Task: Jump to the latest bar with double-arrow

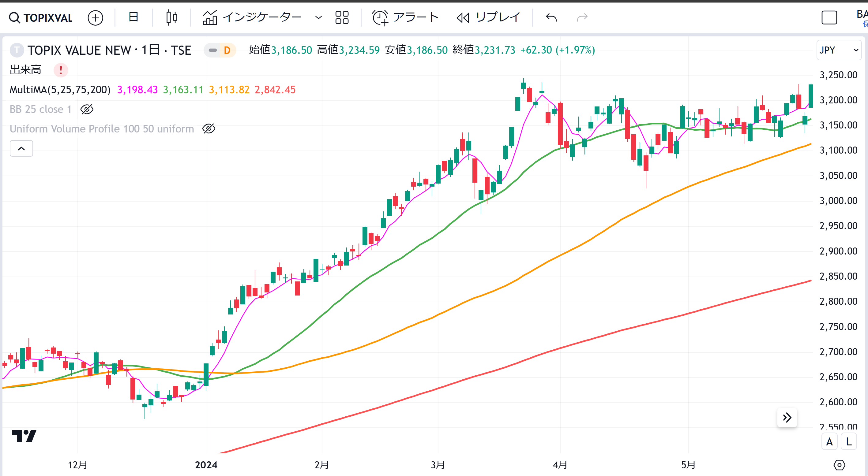Action: tap(787, 418)
